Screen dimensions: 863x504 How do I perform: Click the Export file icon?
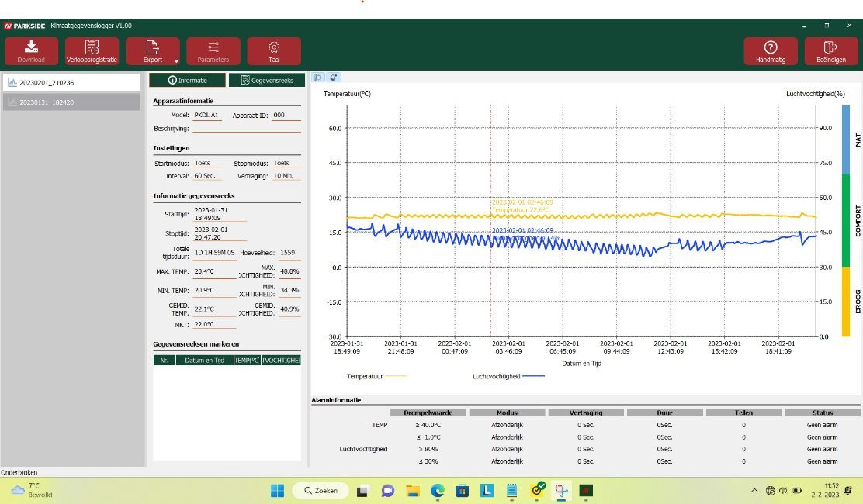point(152,48)
